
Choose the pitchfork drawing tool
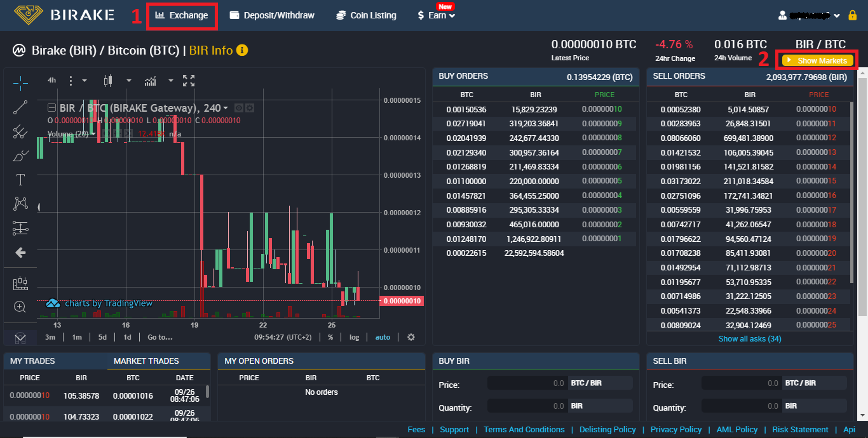click(x=20, y=131)
